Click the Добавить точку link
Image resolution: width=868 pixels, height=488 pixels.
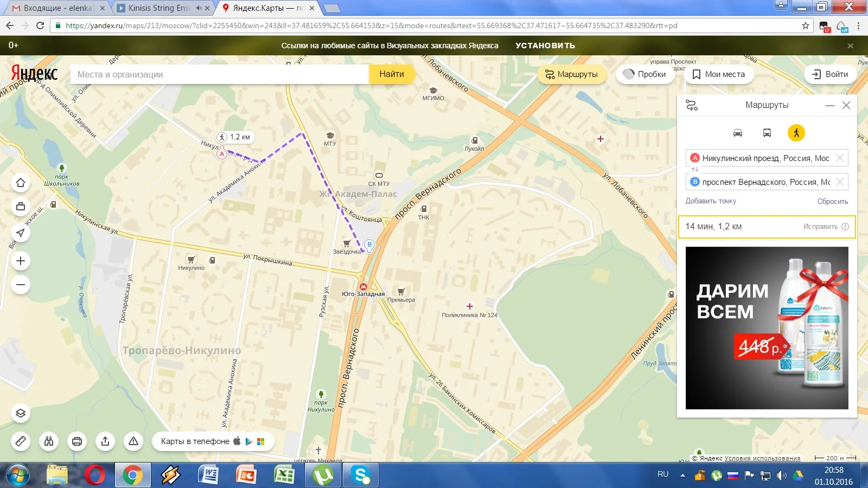click(x=711, y=201)
